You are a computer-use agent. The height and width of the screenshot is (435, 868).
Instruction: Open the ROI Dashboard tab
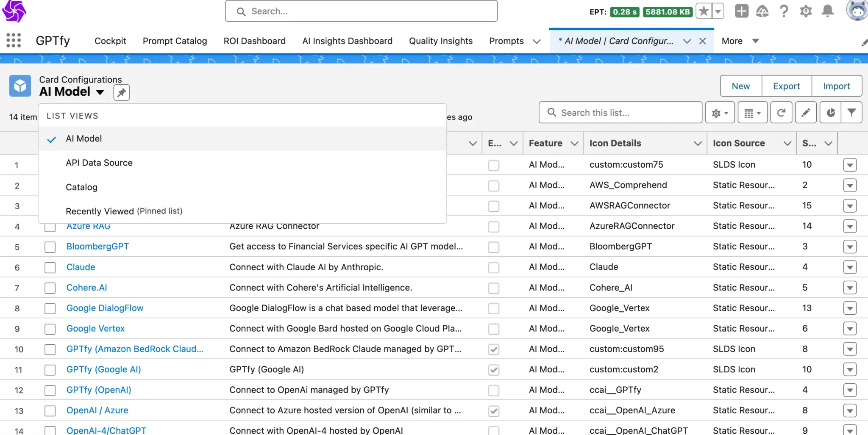[x=254, y=41]
